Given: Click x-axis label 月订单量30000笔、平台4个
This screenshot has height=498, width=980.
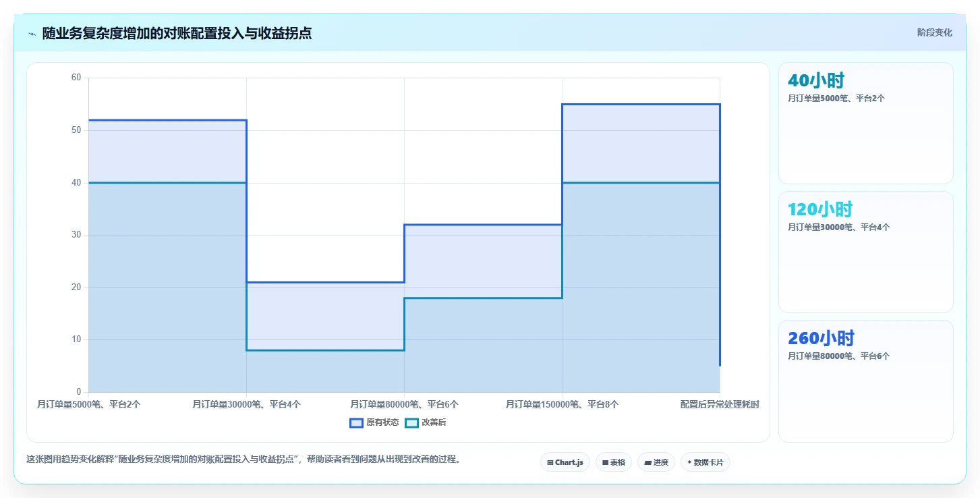Looking at the screenshot, I should click(x=246, y=405).
